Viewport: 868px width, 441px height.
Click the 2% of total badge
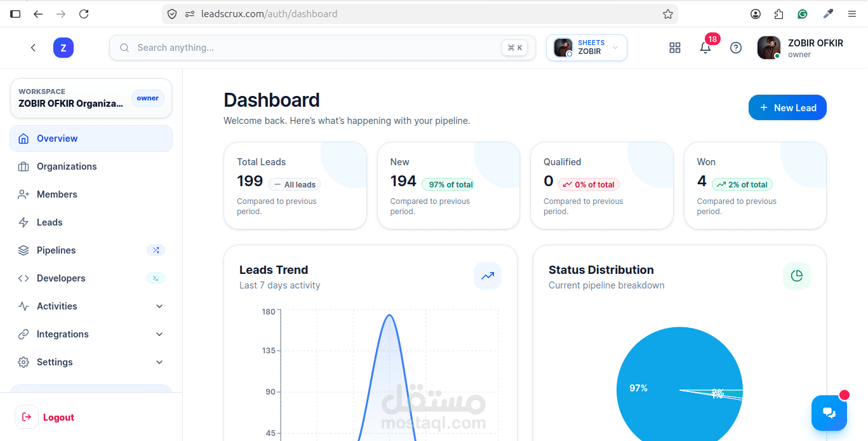(x=742, y=184)
